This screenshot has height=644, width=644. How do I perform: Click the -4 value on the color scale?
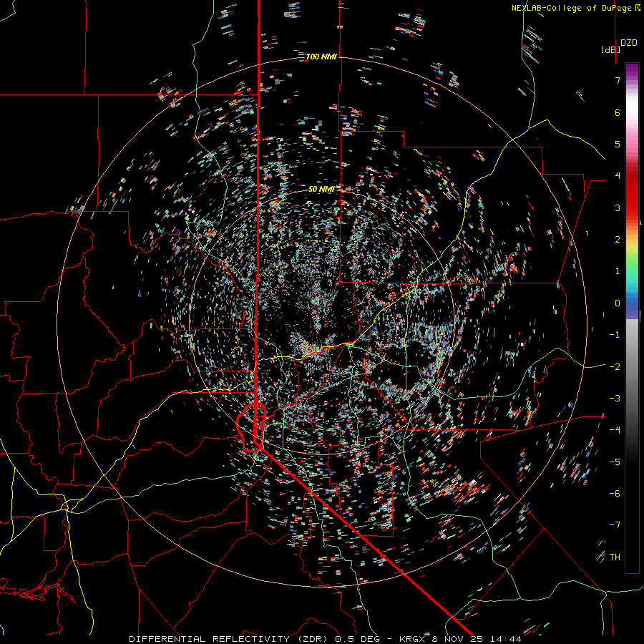[x=615, y=430]
